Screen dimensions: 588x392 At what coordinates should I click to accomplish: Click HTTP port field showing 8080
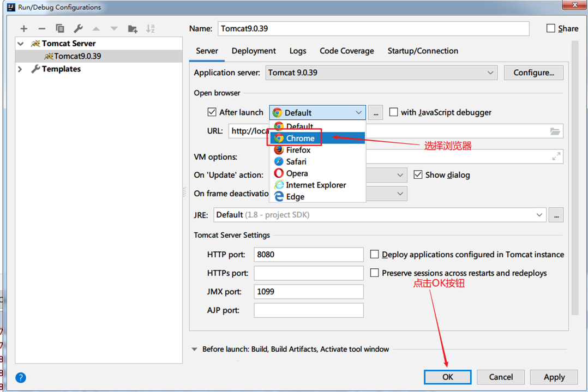[309, 255]
